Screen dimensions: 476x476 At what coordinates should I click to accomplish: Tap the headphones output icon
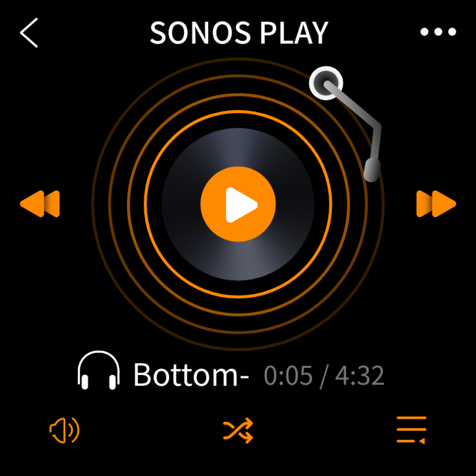pyautogui.click(x=99, y=370)
